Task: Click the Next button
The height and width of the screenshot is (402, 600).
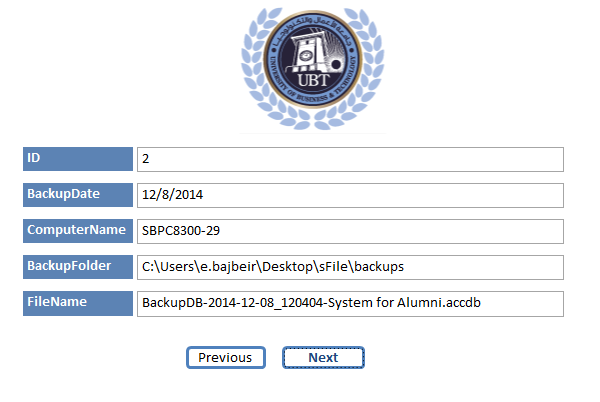Action: (323, 358)
